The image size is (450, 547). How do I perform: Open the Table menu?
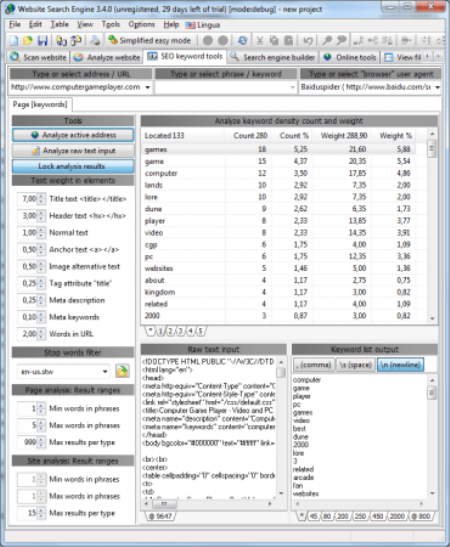tap(59, 25)
